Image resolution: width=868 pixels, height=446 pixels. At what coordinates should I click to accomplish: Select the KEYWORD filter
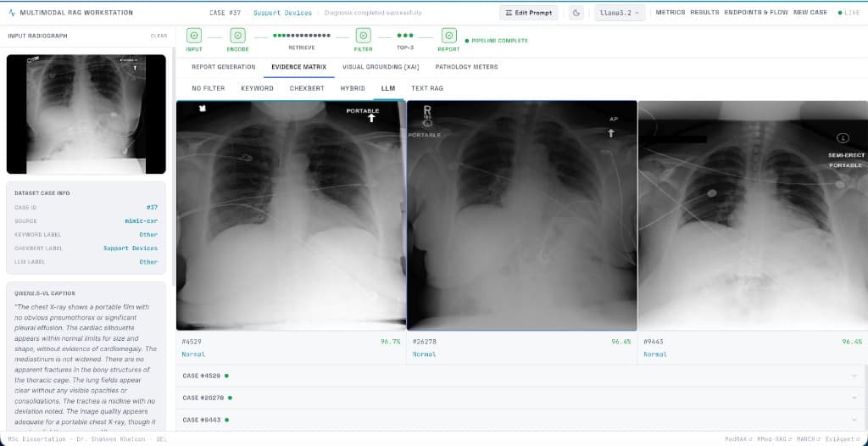tap(257, 88)
